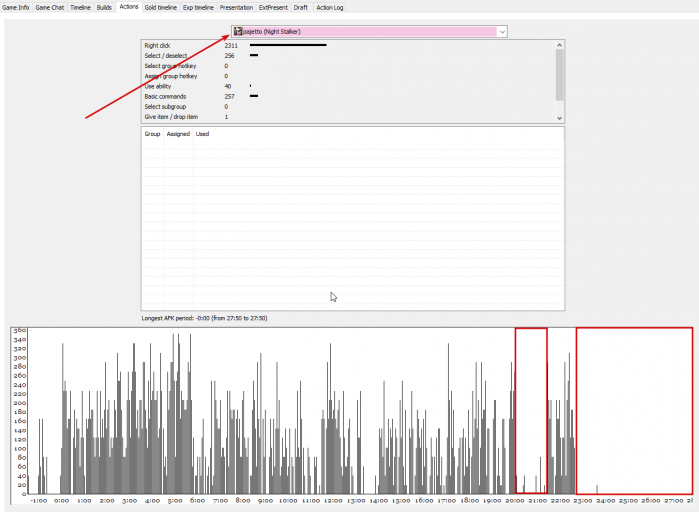Open the Gold timeline tab
The image size is (699, 512).
point(161,8)
